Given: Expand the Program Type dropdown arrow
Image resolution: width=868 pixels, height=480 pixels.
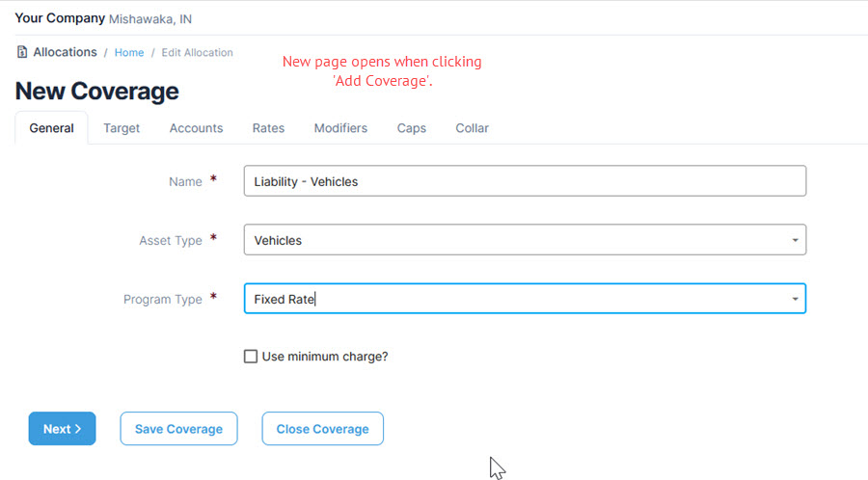Looking at the screenshot, I should pos(795,299).
